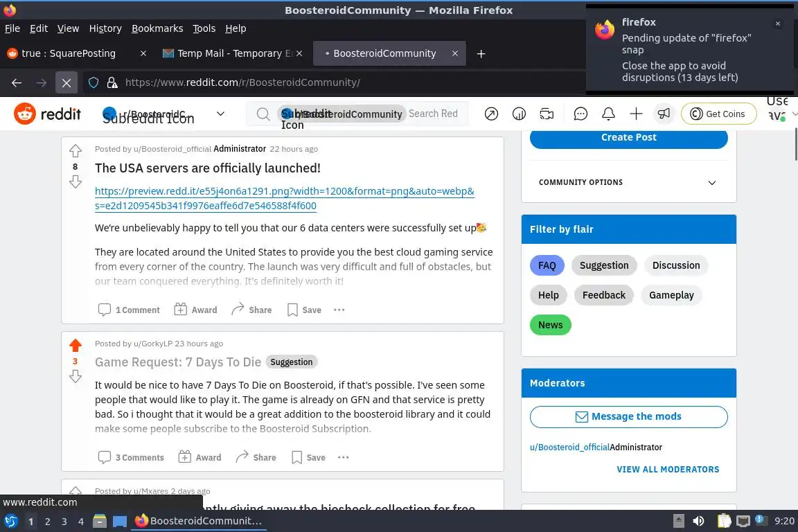Open more options on USA servers post
This screenshot has width=798, height=532.
point(339,310)
